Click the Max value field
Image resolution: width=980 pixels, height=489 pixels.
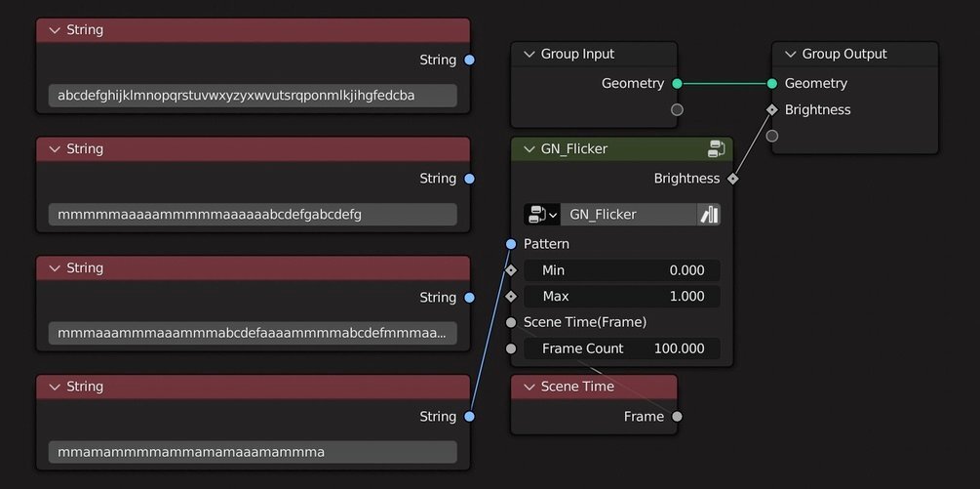point(621,297)
